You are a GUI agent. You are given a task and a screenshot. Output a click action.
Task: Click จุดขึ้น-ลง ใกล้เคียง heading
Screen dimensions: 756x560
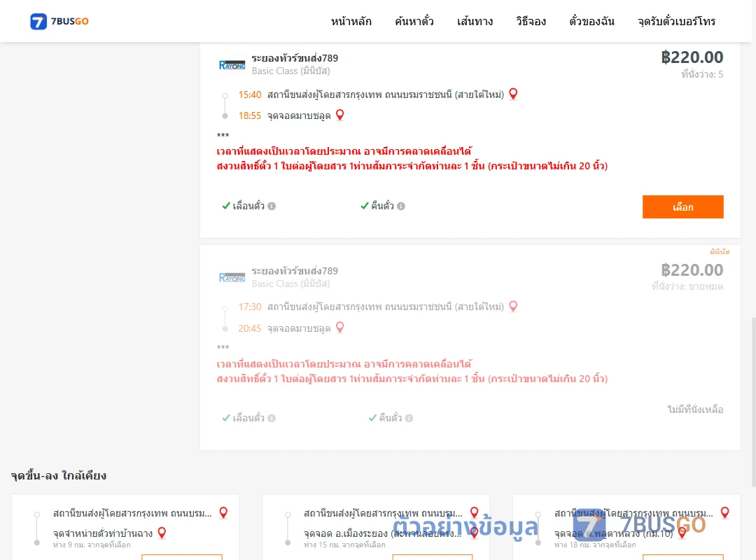pyautogui.click(x=59, y=475)
